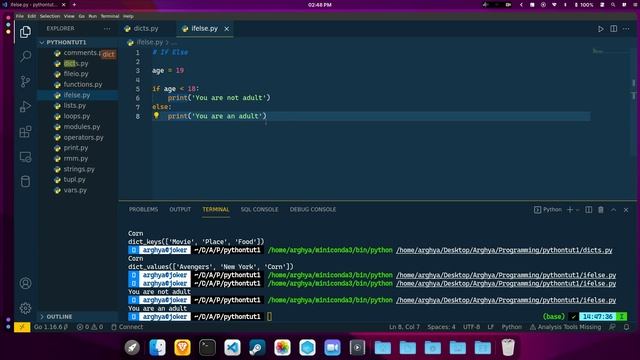Image resolution: width=640 pixels, height=360 pixels.
Task: Open Run and Debug view
Action: tap(25, 107)
